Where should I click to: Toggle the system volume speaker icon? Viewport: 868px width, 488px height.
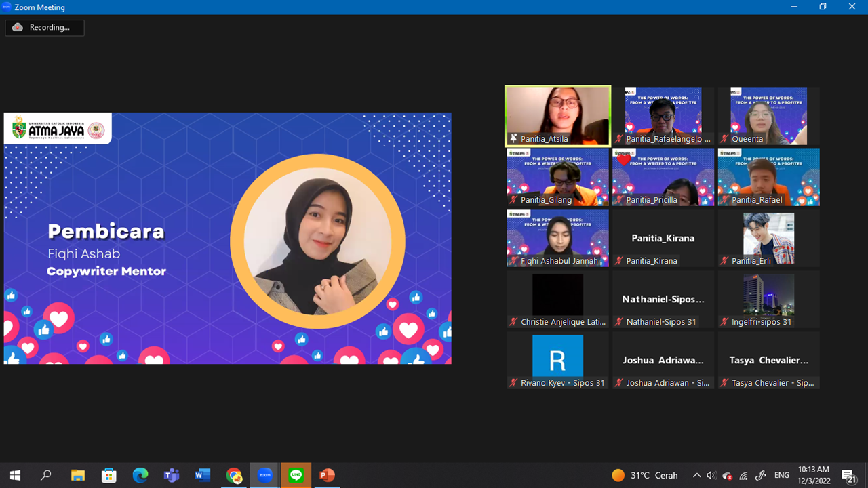(711, 475)
